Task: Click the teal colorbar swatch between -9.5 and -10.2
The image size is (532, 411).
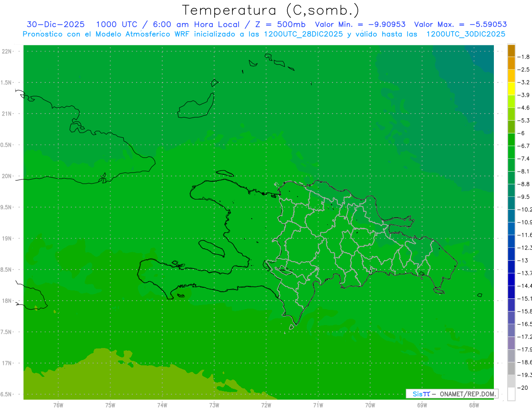Action: pyautogui.click(x=511, y=203)
